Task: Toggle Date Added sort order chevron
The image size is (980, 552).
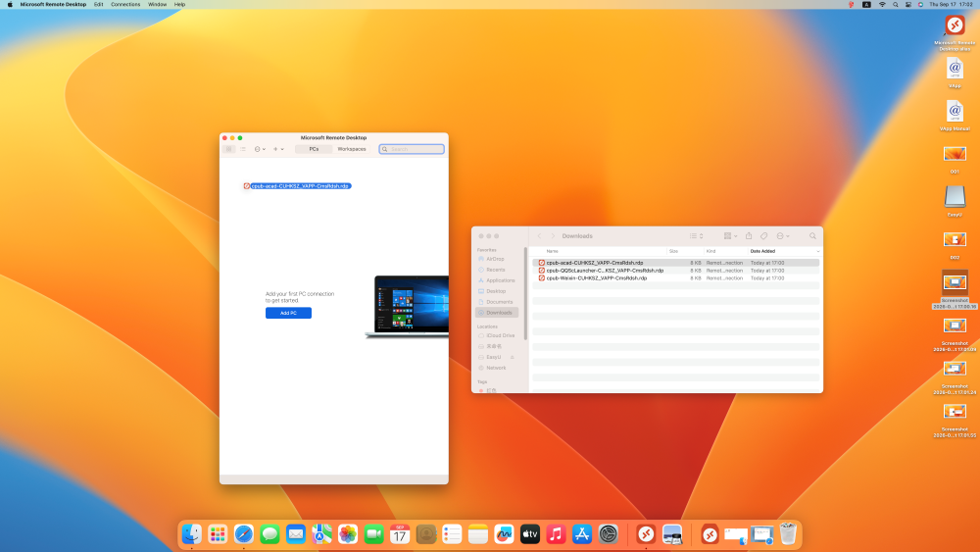Action: coord(817,251)
